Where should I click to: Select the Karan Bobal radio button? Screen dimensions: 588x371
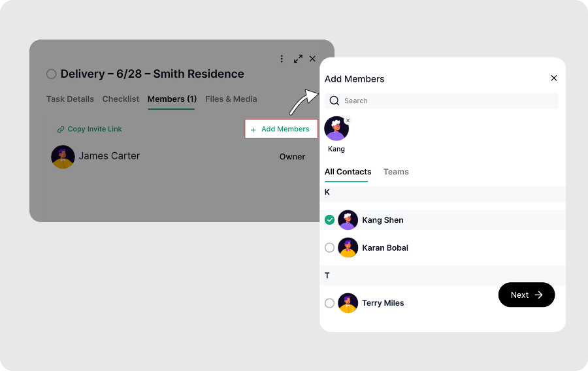coord(329,248)
